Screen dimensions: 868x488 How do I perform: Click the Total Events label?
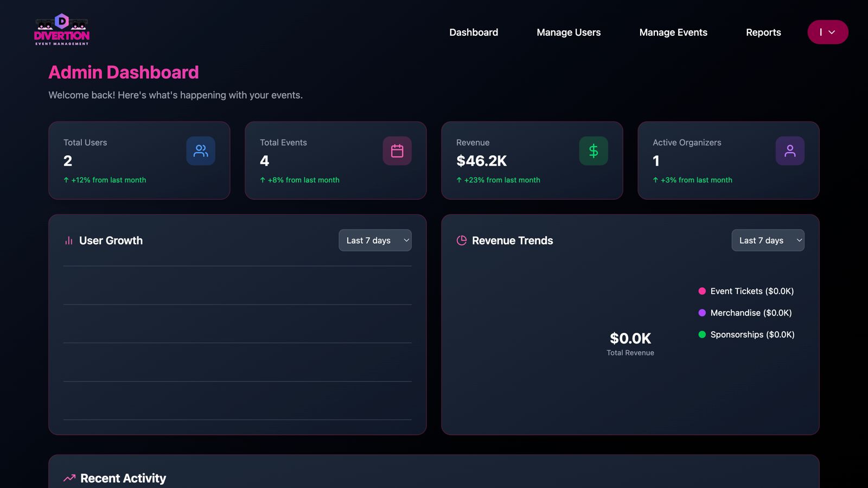(283, 143)
